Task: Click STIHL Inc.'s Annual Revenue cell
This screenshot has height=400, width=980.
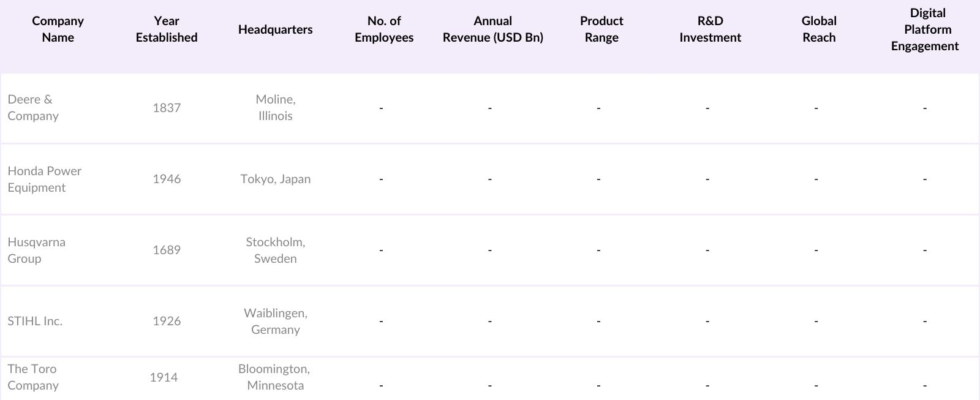Action: point(490,321)
